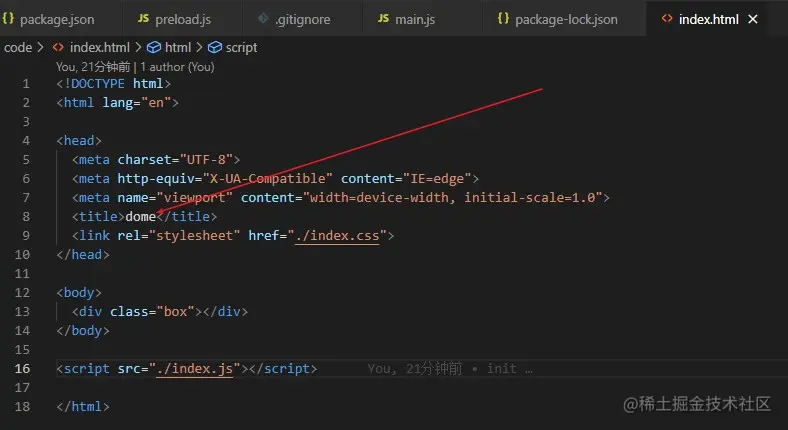Click the charset="UTF-8" attribute
This screenshot has height=430, width=788.
click(175, 160)
